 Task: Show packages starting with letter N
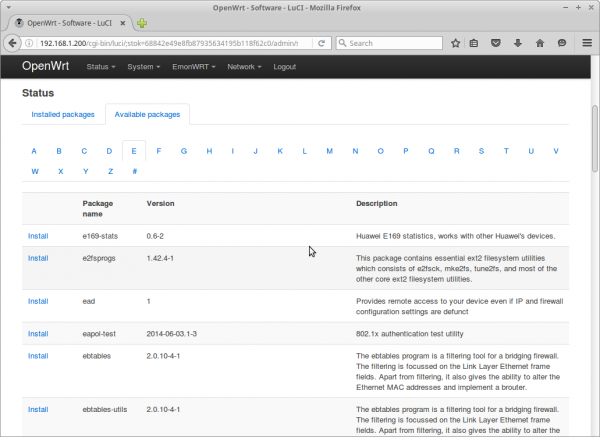[355, 151]
